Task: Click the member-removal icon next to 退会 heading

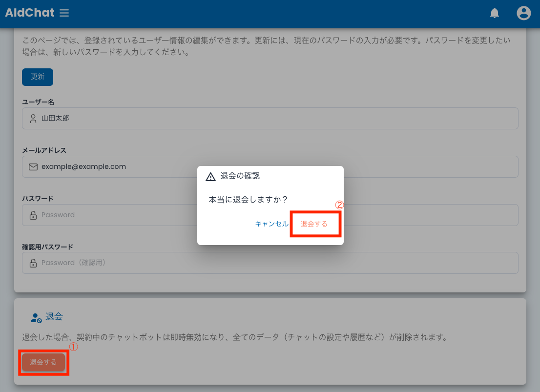Action: 36,317
